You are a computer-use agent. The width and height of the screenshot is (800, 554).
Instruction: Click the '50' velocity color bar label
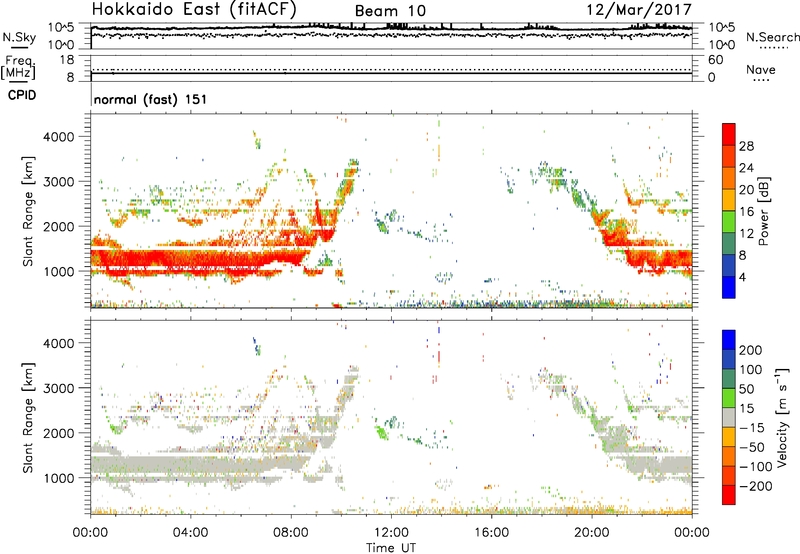coord(746,389)
